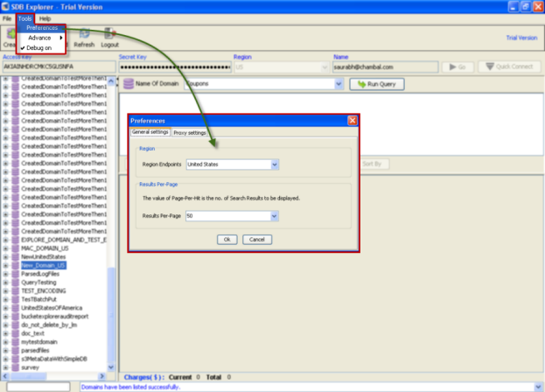Select the MAC_DOMAIN_US domain
The image size is (545, 392).
point(45,248)
